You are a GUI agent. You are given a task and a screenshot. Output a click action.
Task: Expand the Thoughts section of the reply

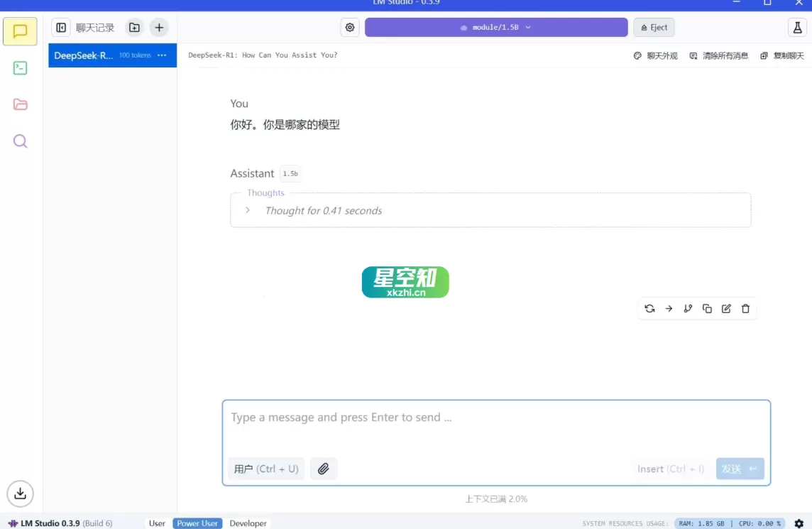click(247, 210)
